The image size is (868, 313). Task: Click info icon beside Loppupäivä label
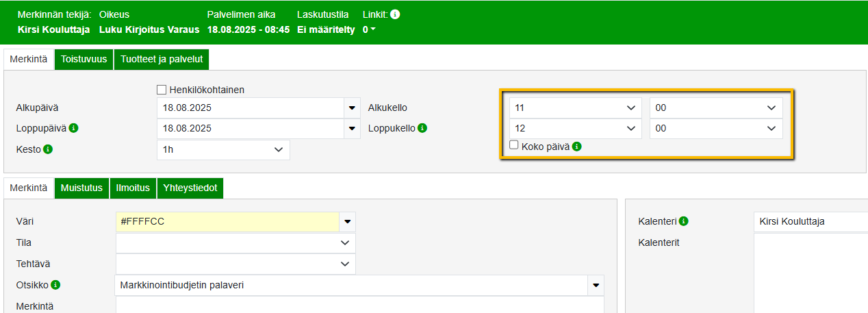[73, 128]
